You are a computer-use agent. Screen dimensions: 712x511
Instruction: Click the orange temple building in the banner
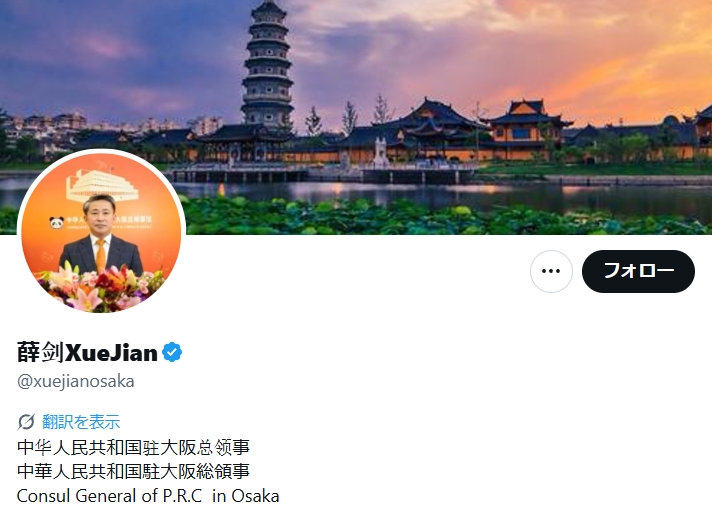pos(524,125)
